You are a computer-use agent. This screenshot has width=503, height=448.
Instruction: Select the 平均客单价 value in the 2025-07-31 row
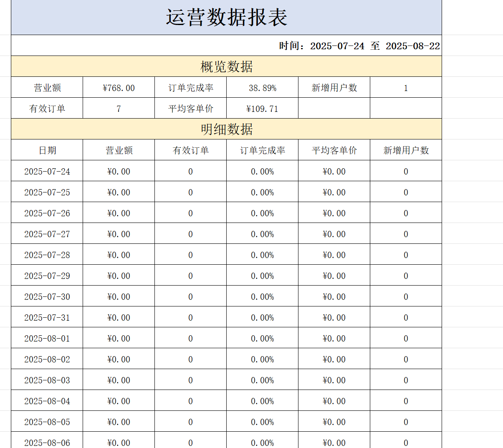334,317
